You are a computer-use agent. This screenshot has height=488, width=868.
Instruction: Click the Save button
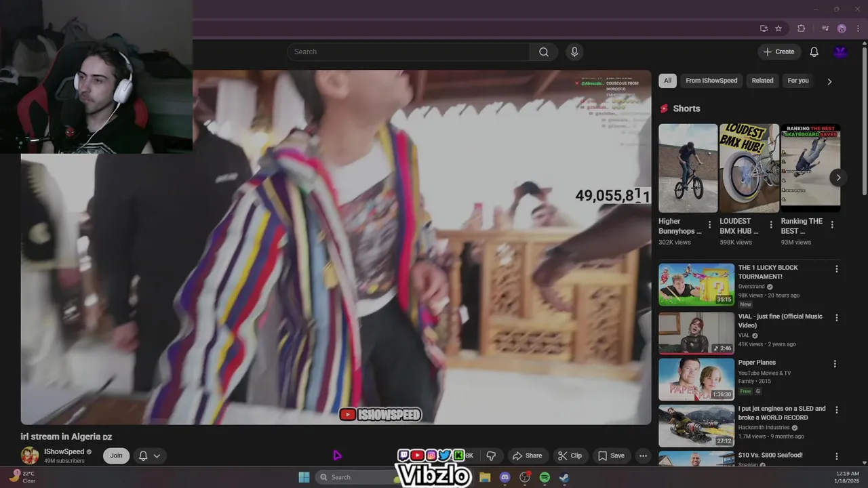click(611, 455)
